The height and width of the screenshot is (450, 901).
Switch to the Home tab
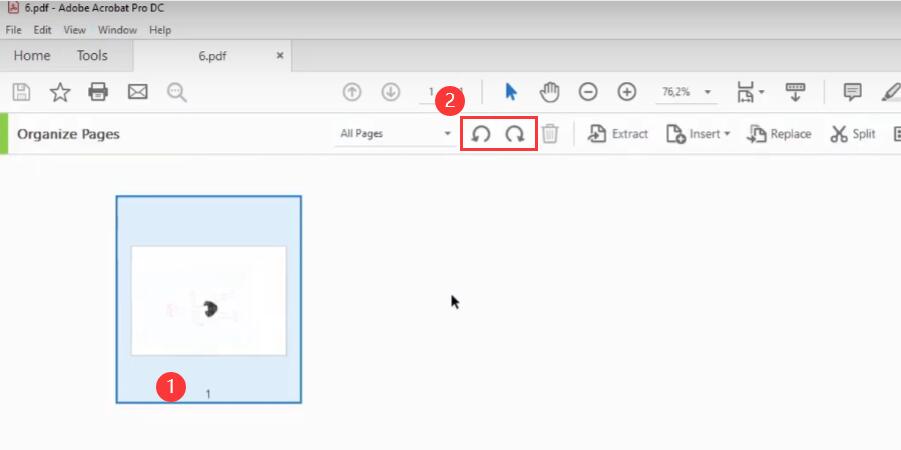tap(32, 56)
